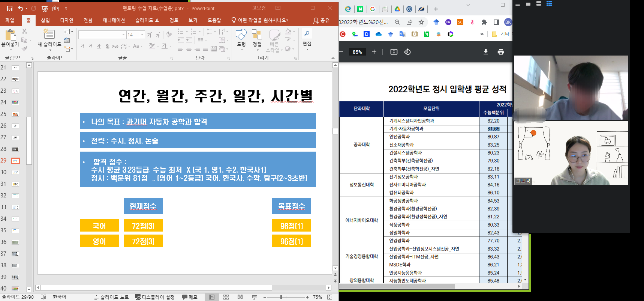Insert a new slide using 새 슬라이드 icon

49,35
